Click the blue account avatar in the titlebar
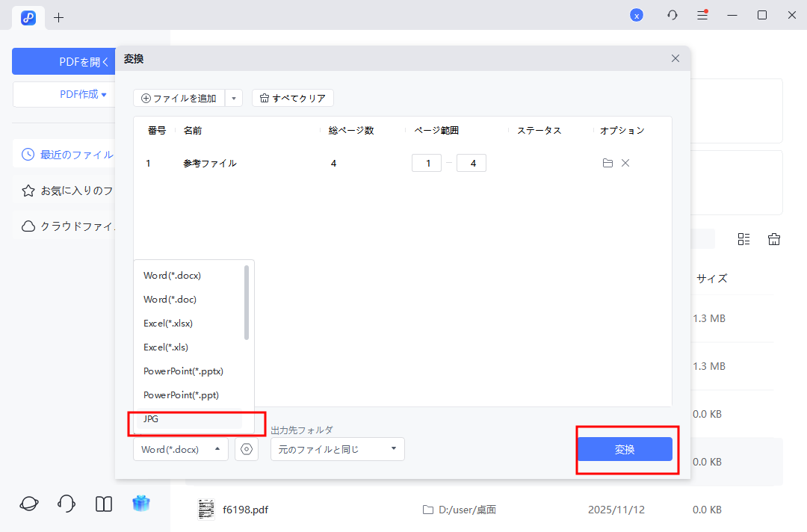Screen dimensions: 807x532 pyautogui.click(x=637, y=14)
